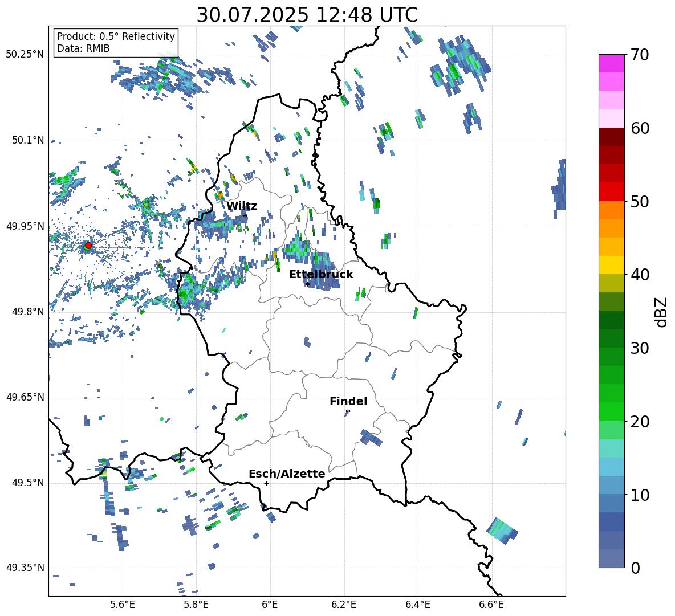Click the 49.5°N latitude label
675x616 pixels.
pyautogui.click(x=28, y=483)
